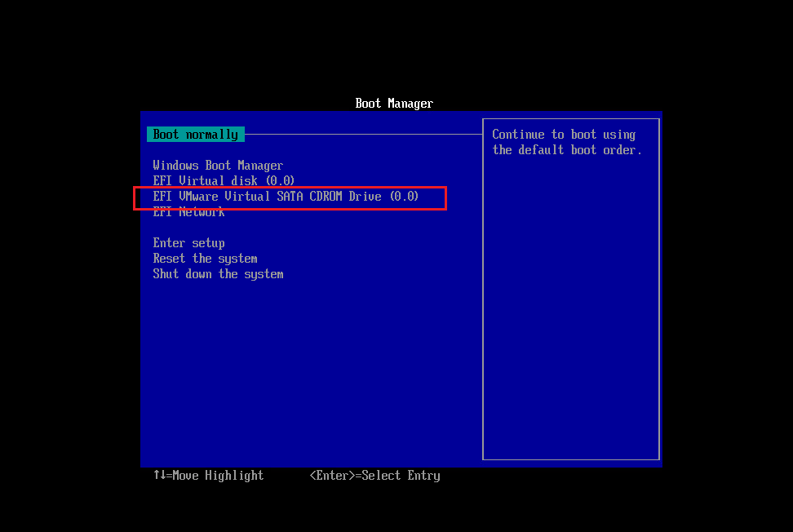This screenshot has height=532, width=793.
Task: Click Reset the system
Action: pos(205,259)
